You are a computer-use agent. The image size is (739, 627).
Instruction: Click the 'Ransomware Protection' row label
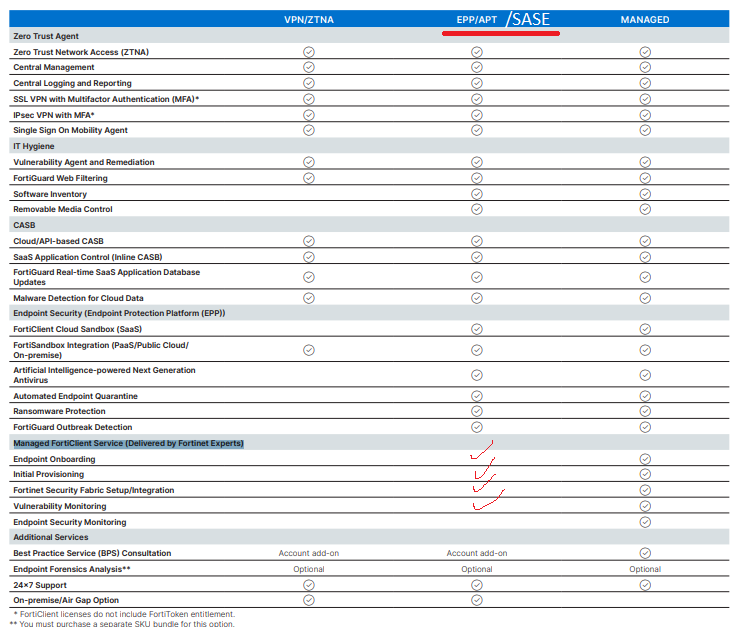click(x=59, y=411)
